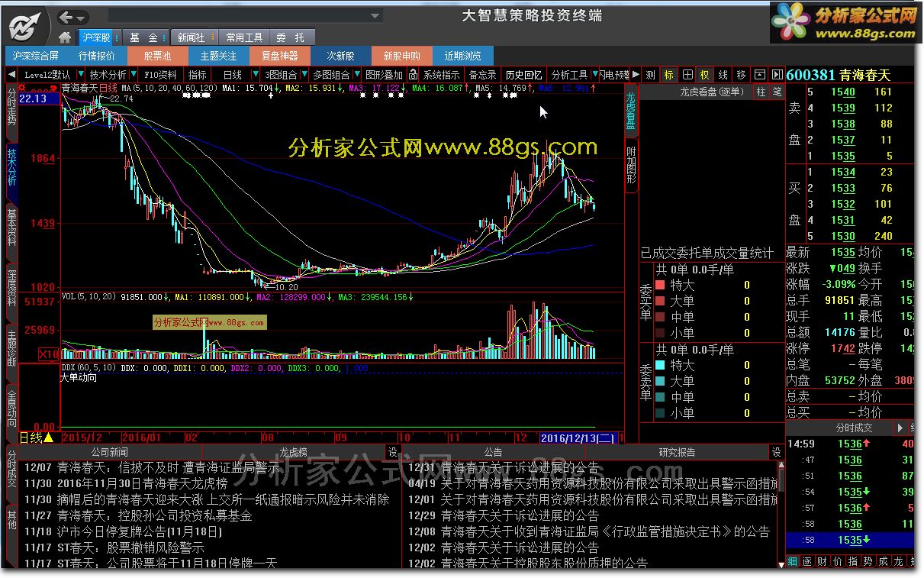Click the yellow triangle beside 日线

47,438
